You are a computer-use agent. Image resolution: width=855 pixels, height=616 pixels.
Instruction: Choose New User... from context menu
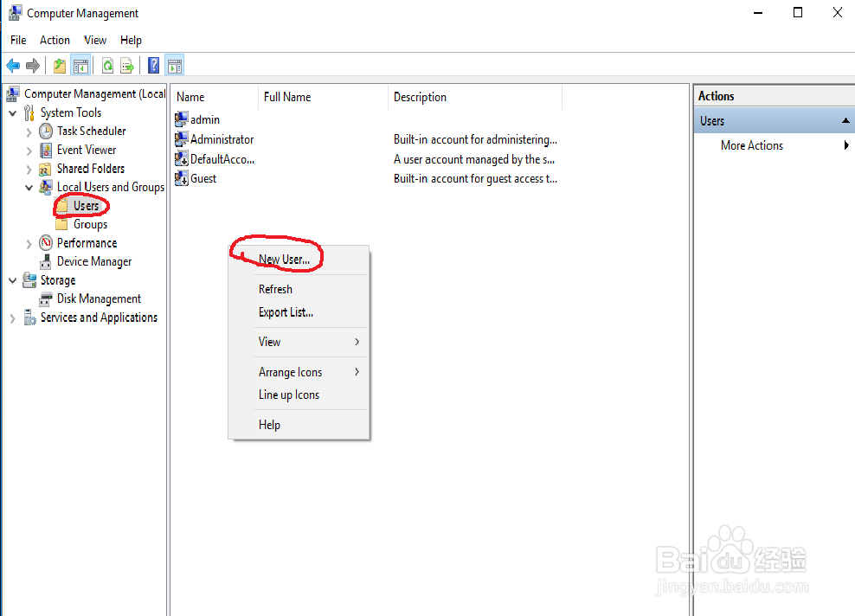click(299, 260)
